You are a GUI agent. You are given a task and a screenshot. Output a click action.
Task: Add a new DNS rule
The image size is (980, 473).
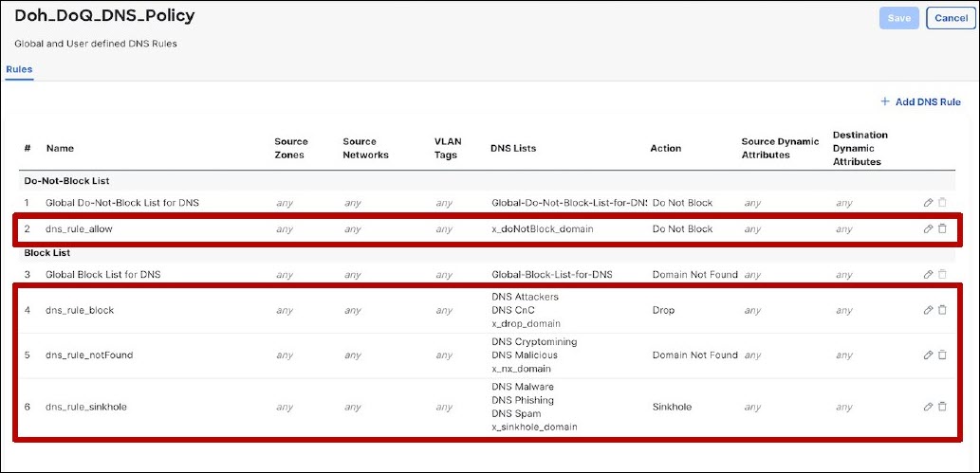tap(920, 101)
